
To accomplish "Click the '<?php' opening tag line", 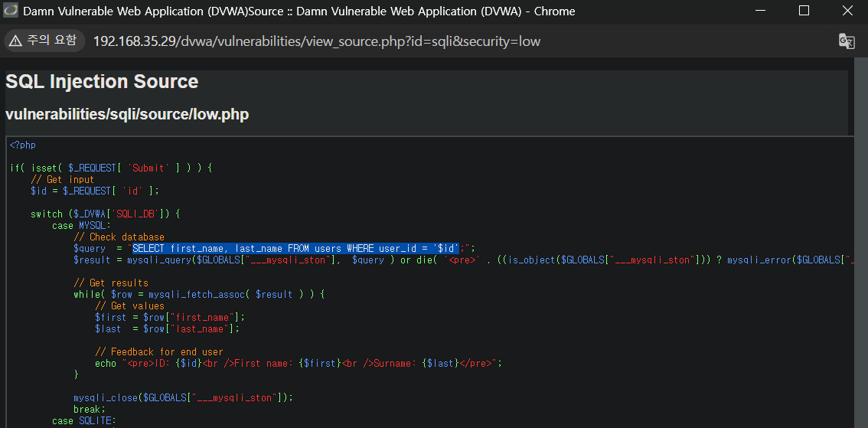I will pyautogui.click(x=23, y=145).
